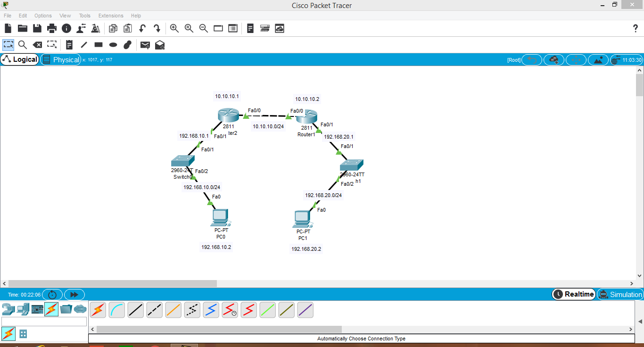
Task: Select the Draw Ellipse tool
Action: tap(113, 45)
